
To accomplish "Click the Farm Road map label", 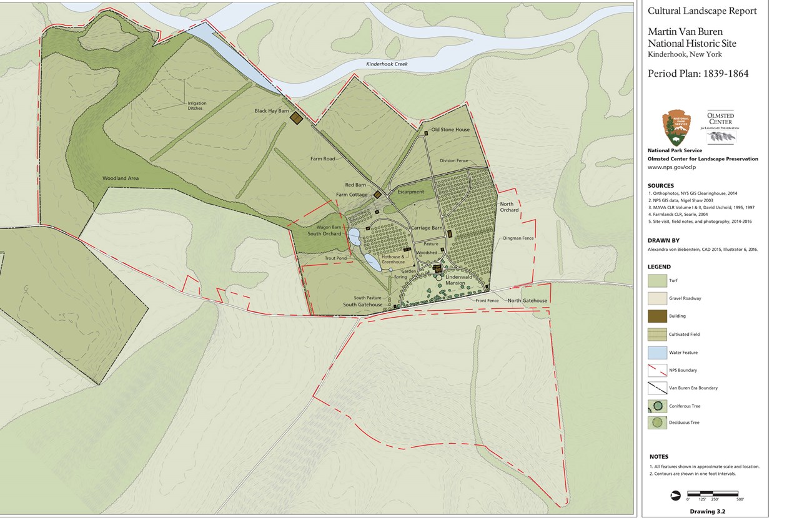I will (x=323, y=159).
